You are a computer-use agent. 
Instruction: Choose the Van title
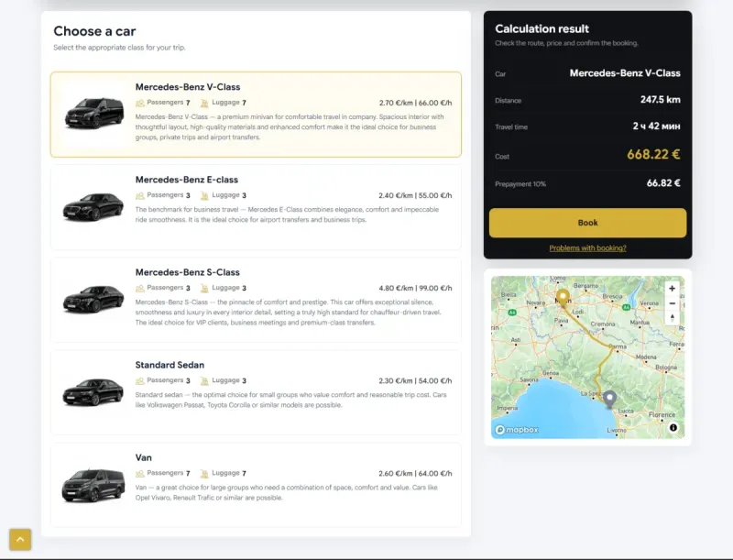point(144,457)
